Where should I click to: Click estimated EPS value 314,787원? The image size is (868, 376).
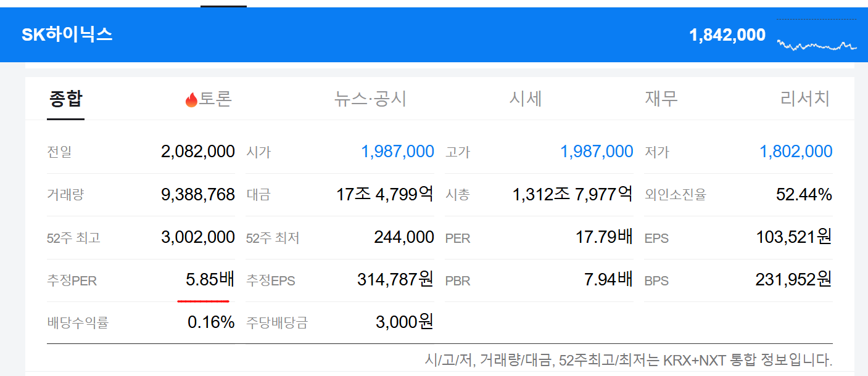[395, 280]
